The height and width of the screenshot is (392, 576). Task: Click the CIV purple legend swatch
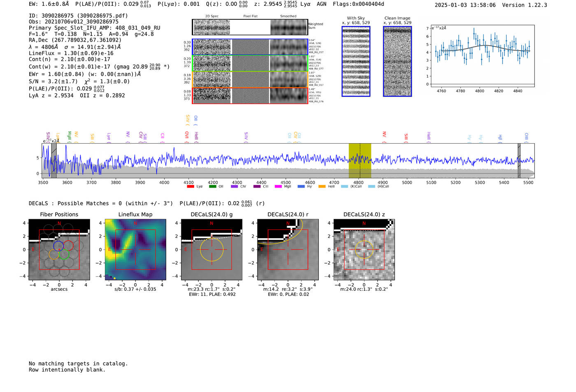(x=235, y=187)
